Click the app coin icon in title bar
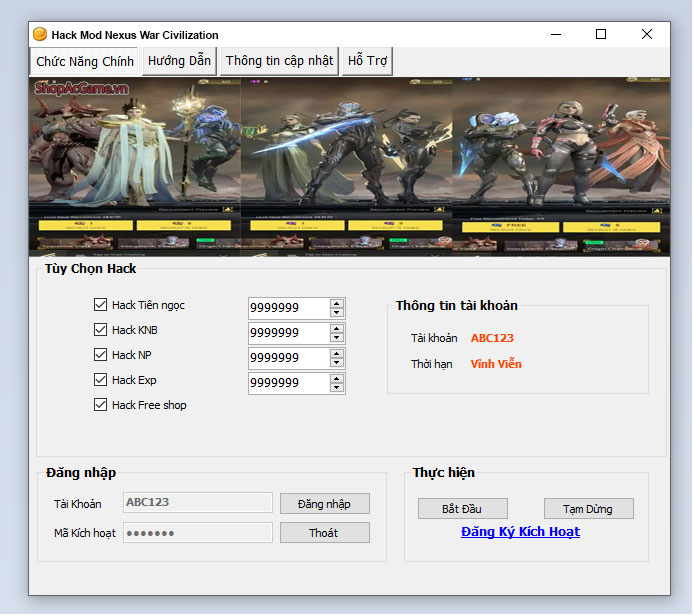The height and width of the screenshot is (616, 693). pos(40,34)
